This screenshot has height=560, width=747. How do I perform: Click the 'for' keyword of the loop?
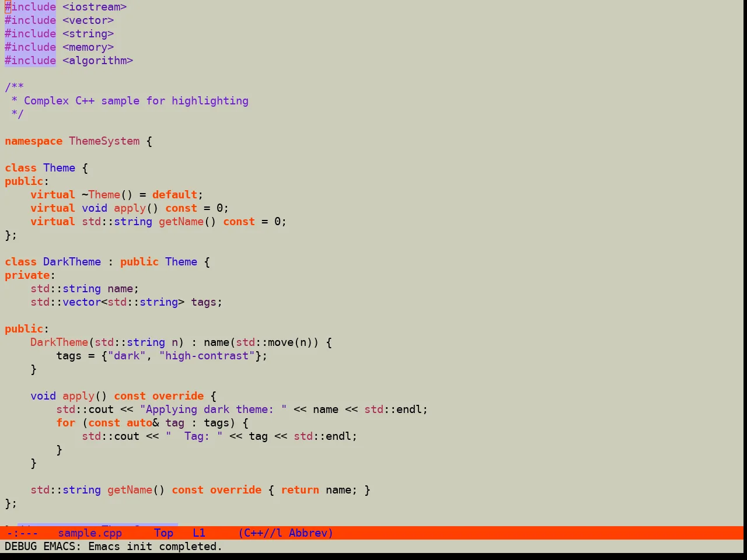(x=66, y=423)
